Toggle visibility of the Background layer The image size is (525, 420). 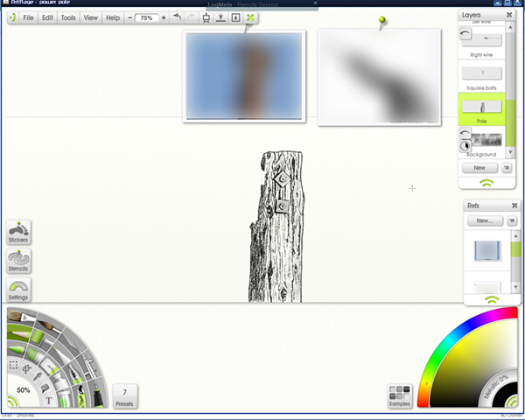point(465,134)
